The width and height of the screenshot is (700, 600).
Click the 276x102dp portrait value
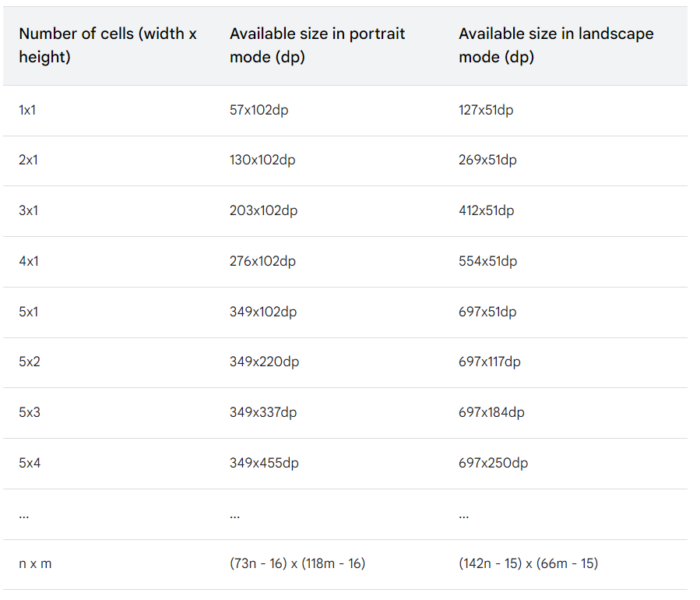pyautogui.click(x=262, y=262)
